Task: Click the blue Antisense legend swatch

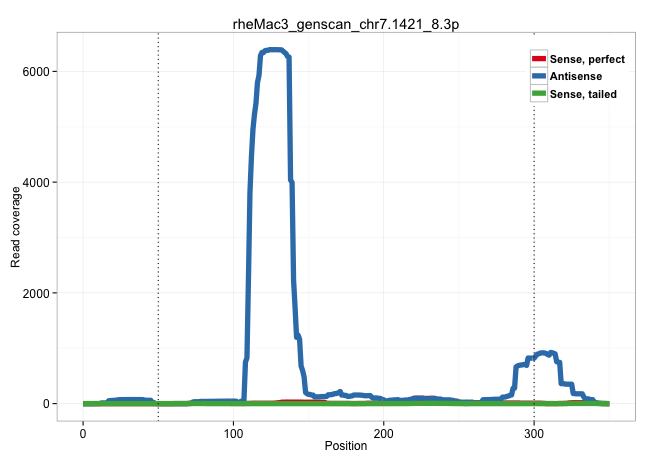Action: click(539, 76)
